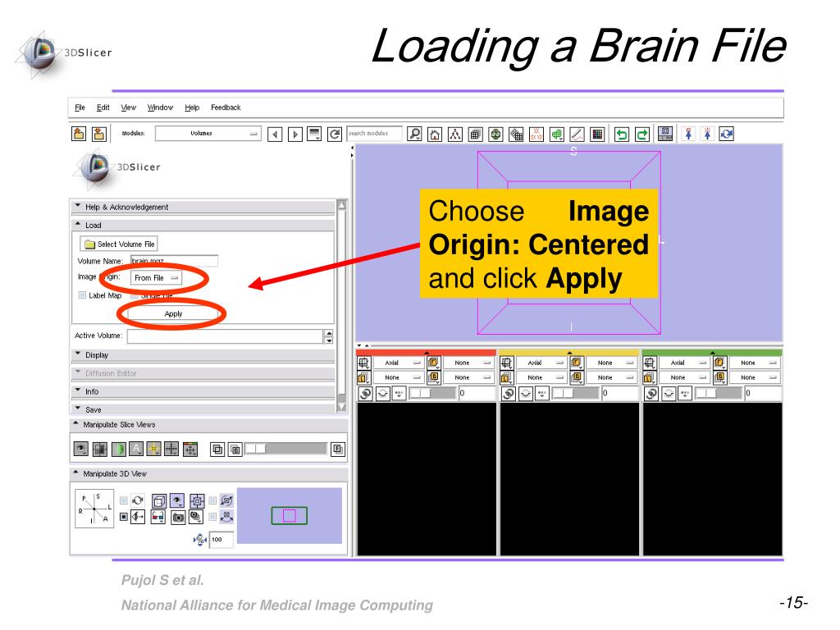Toggle the filled checkbox beside look-from icon
This screenshot has width=840, height=630.
click(x=124, y=517)
